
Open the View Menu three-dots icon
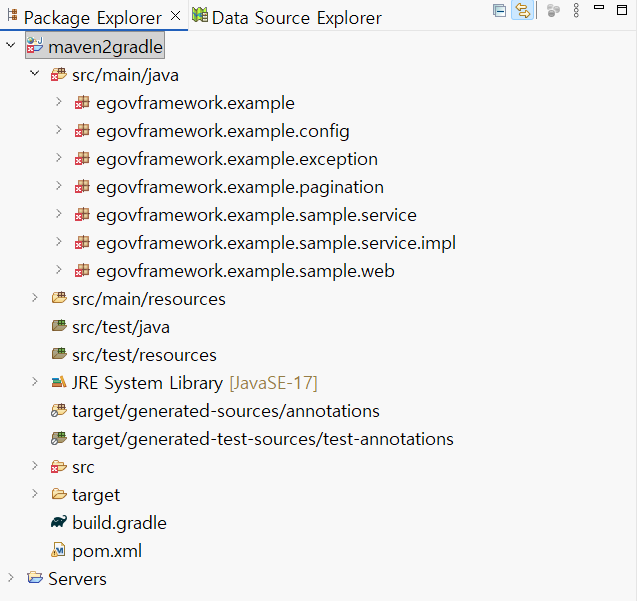pyautogui.click(x=577, y=11)
